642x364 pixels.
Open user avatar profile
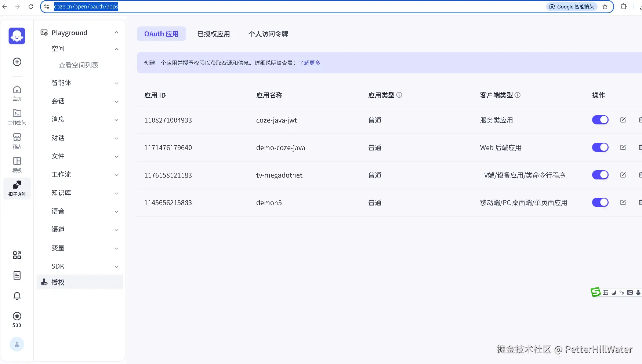pyautogui.click(x=17, y=344)
